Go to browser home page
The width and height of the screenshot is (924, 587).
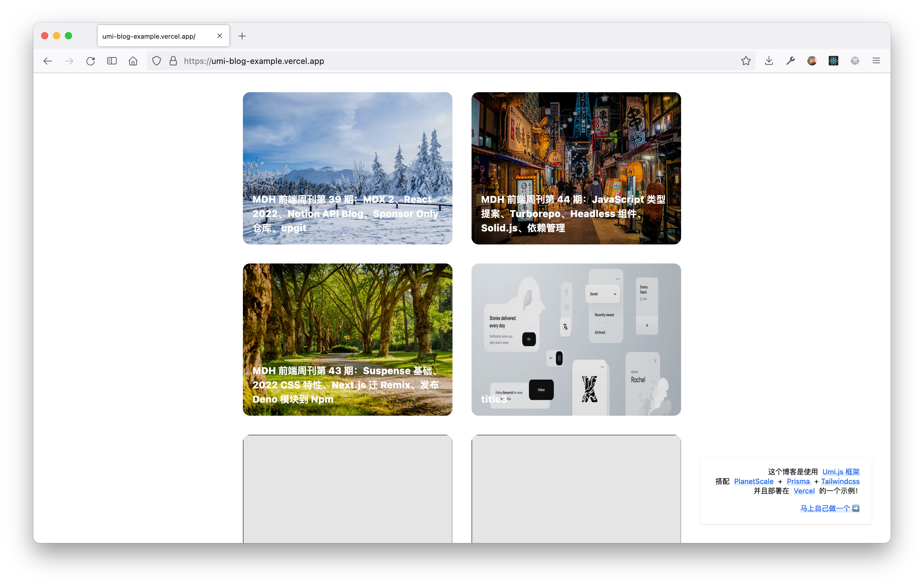133,61
